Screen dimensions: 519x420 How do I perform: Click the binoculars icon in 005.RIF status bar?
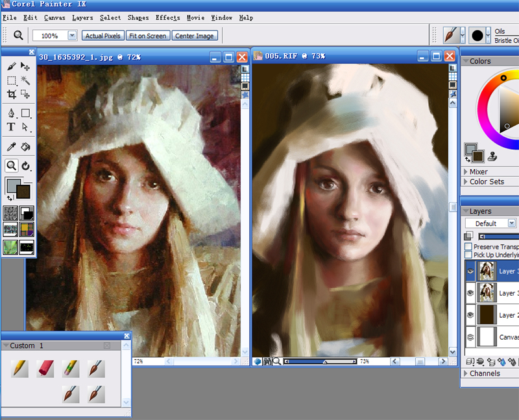click(x=267, y=362)
